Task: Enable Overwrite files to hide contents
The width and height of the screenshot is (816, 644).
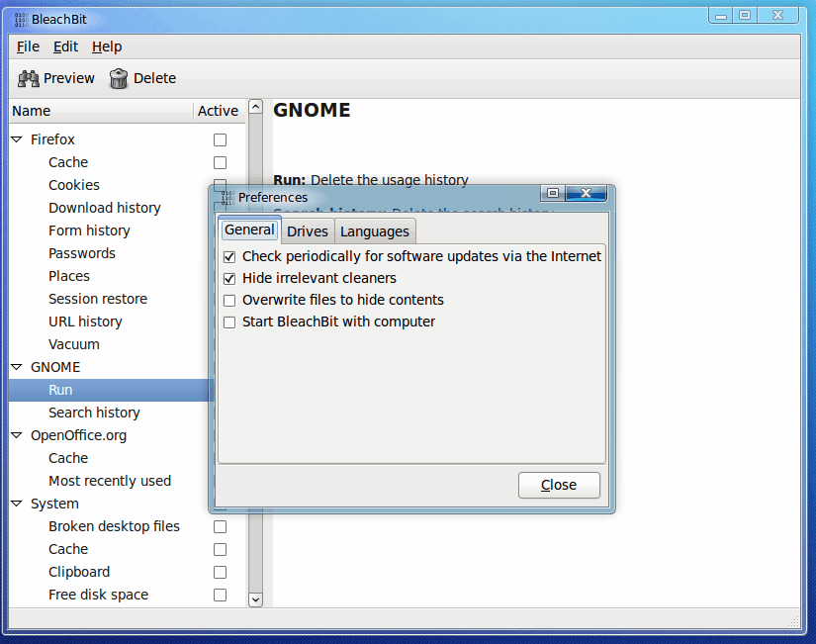Action: [229, 300]
